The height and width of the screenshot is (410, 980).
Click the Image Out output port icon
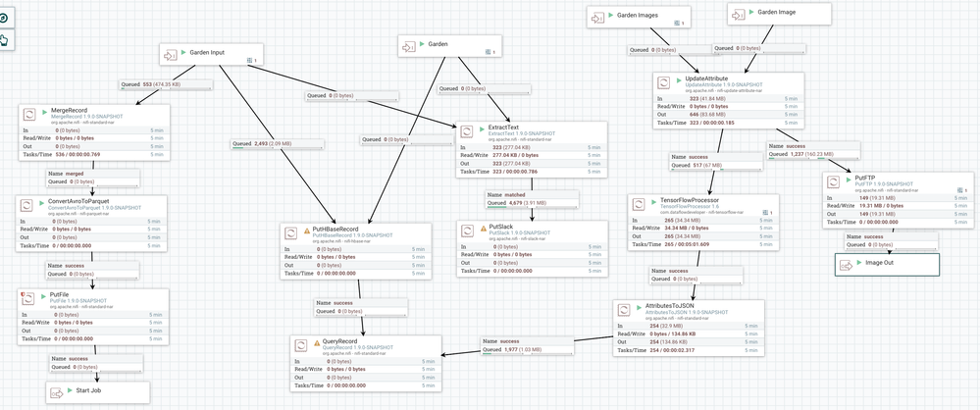tap(847, 266)
